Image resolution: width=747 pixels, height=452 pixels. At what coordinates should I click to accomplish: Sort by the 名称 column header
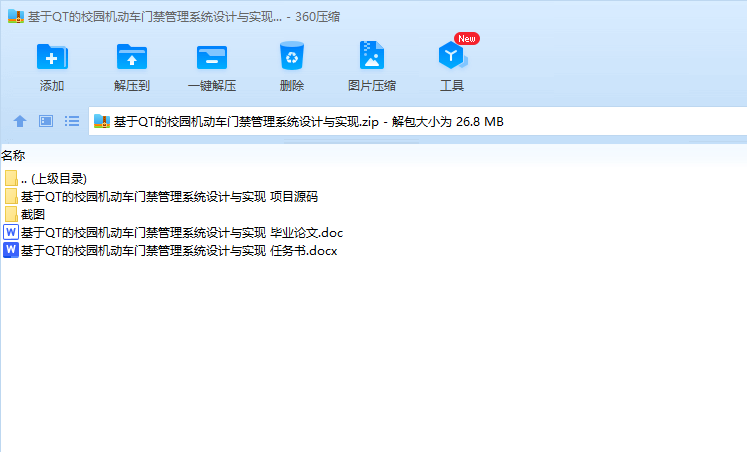(x=13, y=156)
